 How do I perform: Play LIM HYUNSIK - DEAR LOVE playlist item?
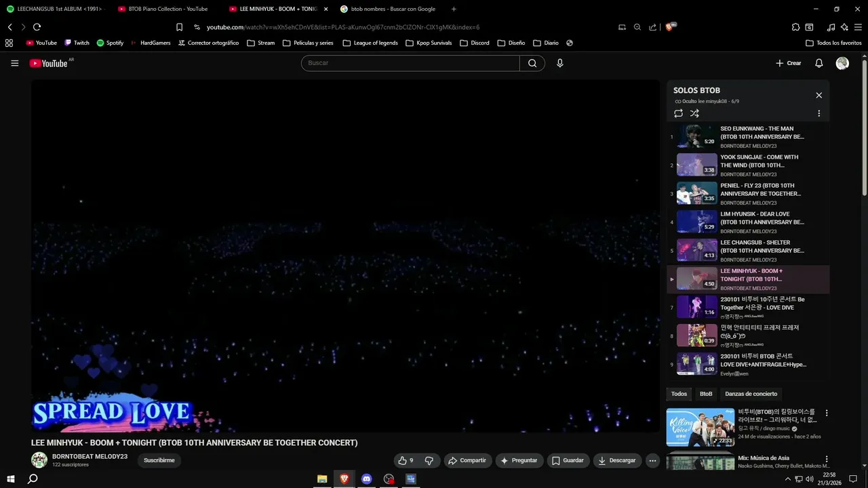[x=748, y=222]
